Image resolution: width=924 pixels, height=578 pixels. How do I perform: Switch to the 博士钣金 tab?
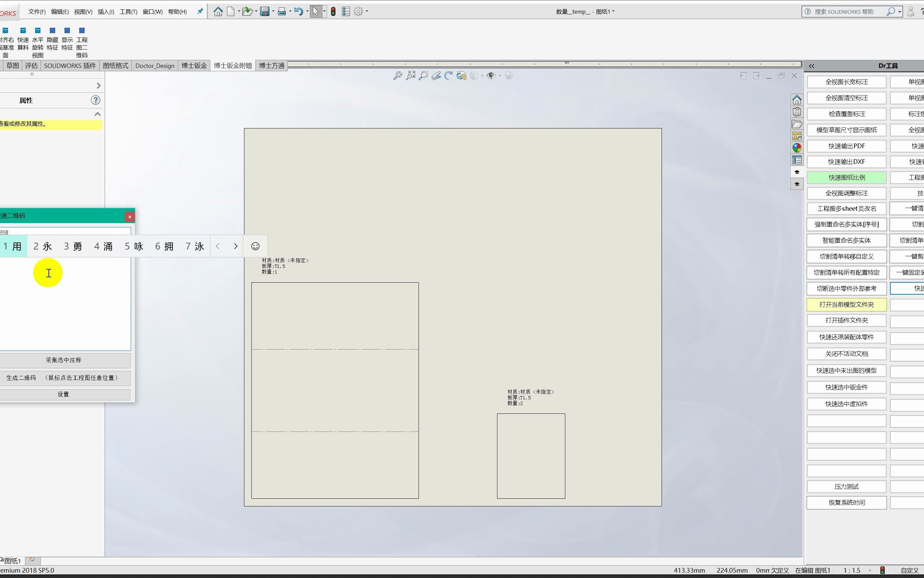coord(194,66)
